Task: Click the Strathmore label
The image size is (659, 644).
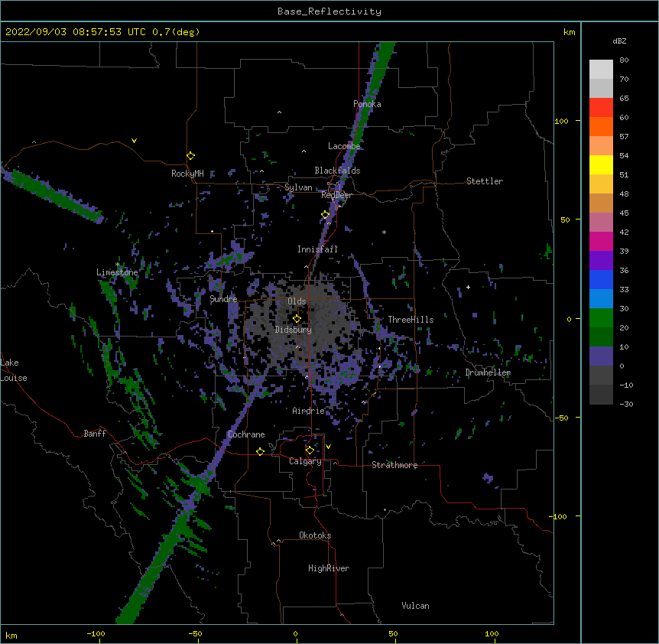Action: [x=394, y=465]
